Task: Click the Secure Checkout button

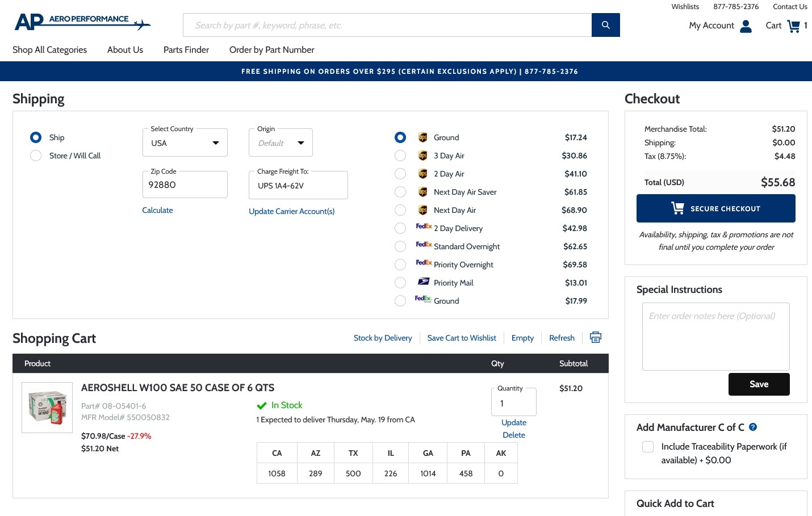Action: [x=716, y=208]
